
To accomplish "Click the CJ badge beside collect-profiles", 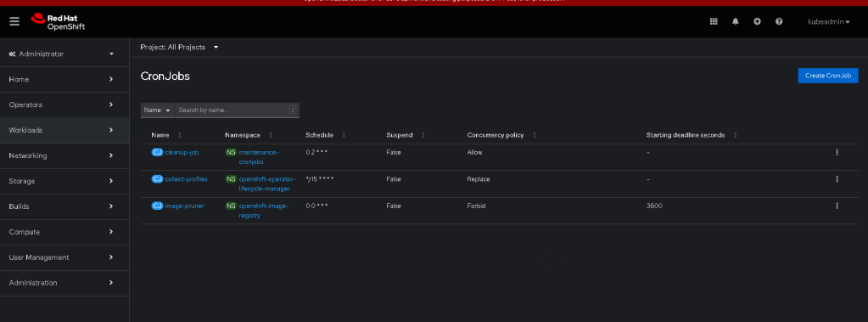I will pos(157,179).
